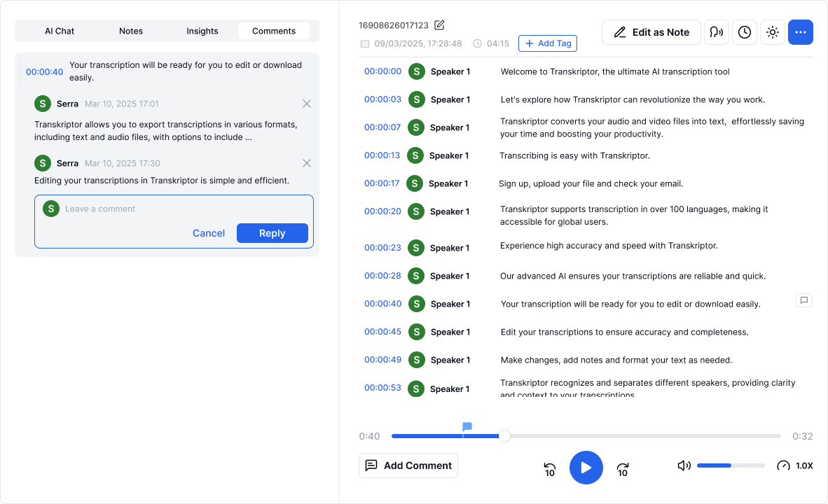This screenshot has height=504, width=828.
Task: Open the Insights tab
Action: tap(202, 31)
